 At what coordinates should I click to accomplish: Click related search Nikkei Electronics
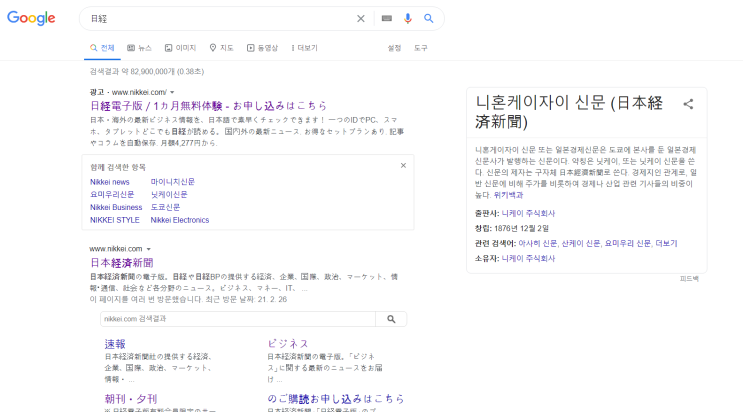180,220
